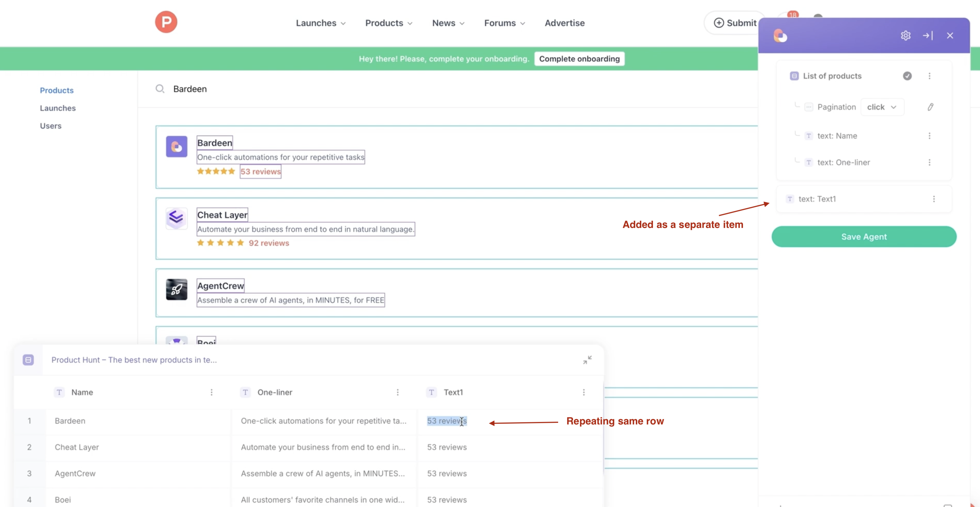The width and height of the screenshot is (980, 507).
Task: Click the List of products list icon
Action: click(x=794, y=76)
